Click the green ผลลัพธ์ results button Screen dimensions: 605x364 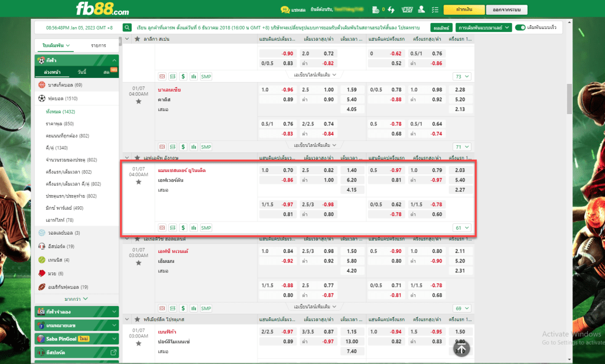[x=441, y=28]
